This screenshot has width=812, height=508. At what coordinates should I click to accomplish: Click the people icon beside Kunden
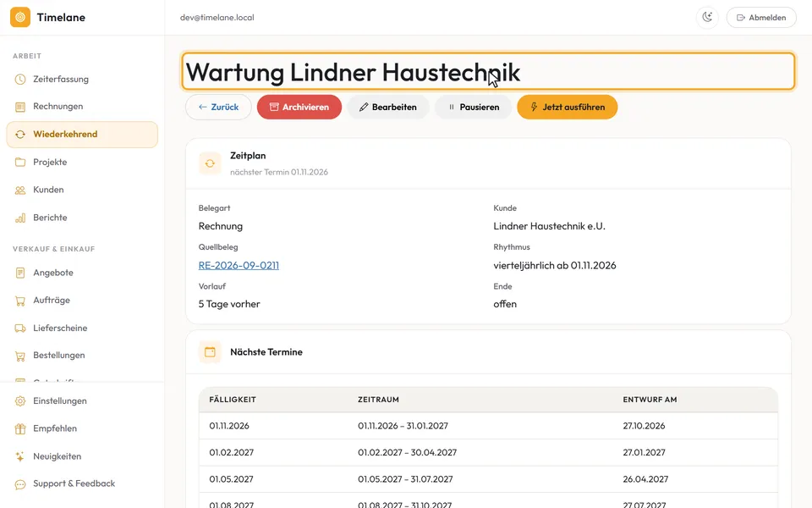20,190
